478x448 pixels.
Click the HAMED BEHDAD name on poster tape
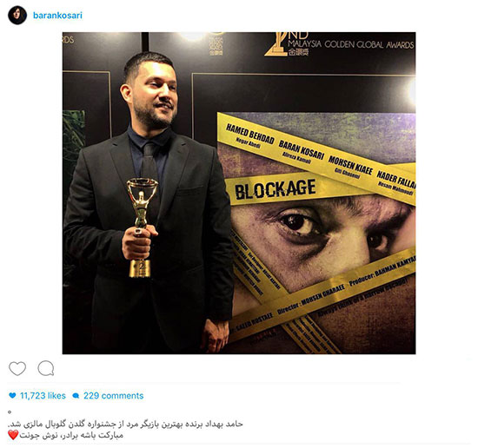(x=250, y=134)
